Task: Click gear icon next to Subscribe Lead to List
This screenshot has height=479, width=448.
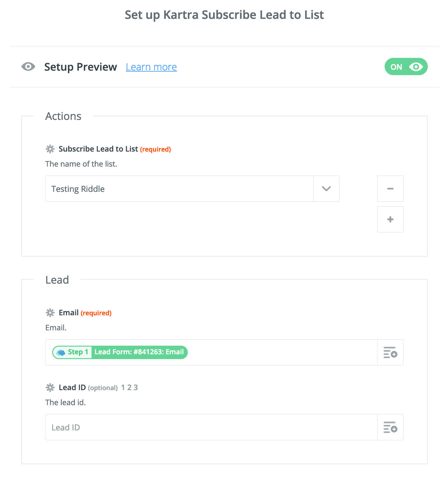Action: 50,149
